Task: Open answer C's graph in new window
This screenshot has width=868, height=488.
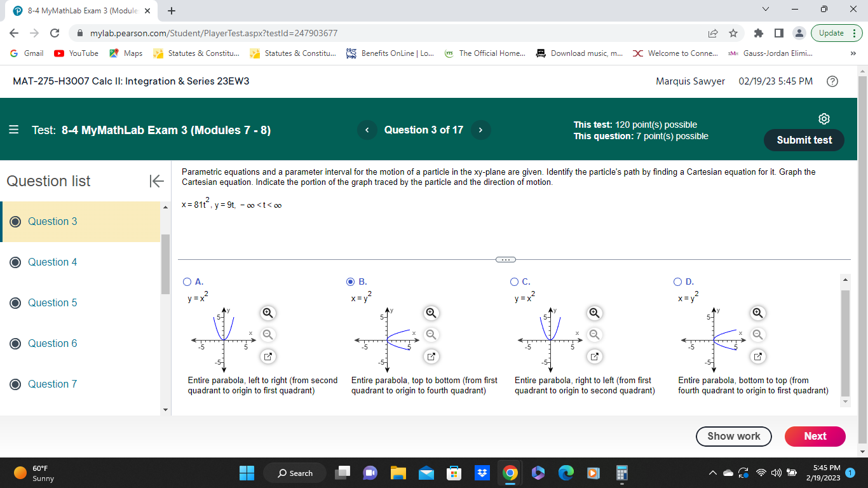Action: point(594,356)
